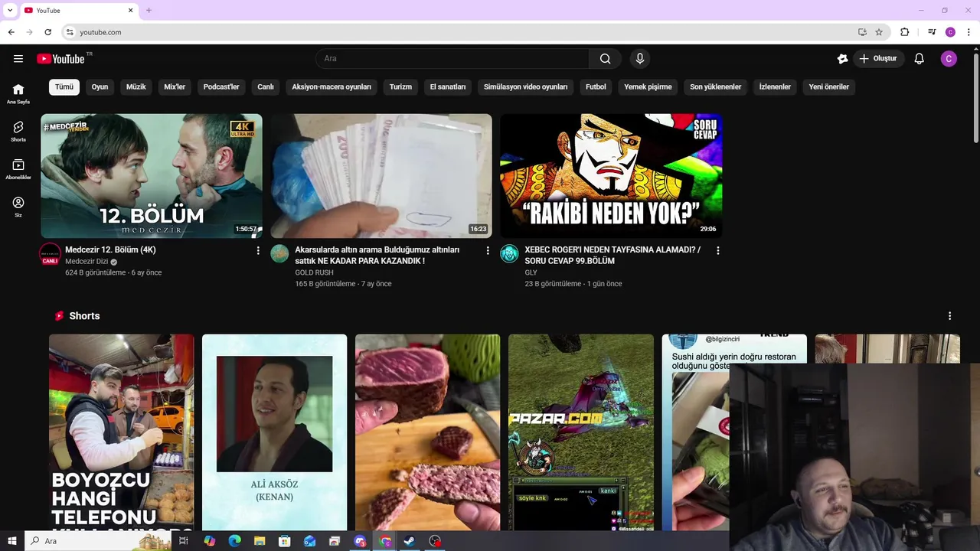Open the YouTube account avatar menu
Viewport: 980px width, 551px height.
point(949,59)
